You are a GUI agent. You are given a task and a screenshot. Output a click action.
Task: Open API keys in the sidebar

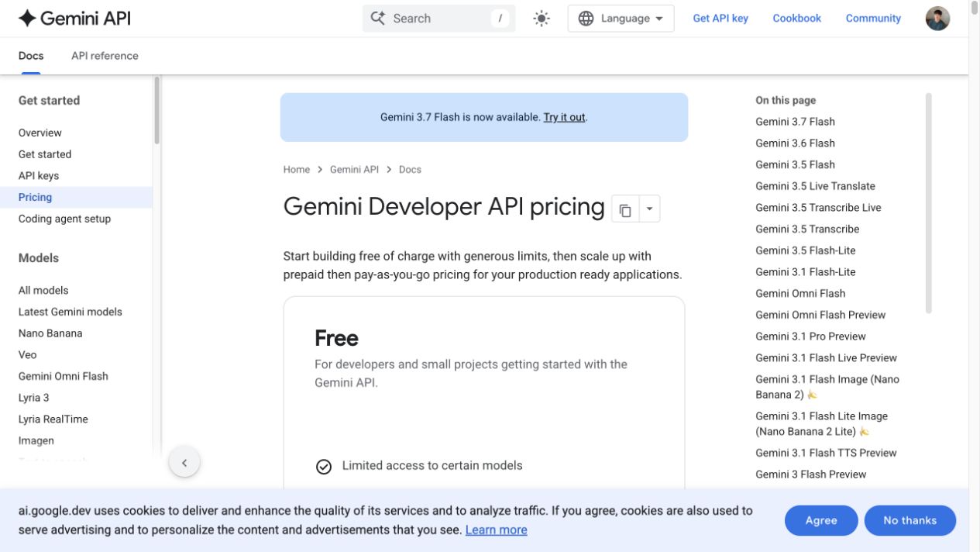pos(39,176)
